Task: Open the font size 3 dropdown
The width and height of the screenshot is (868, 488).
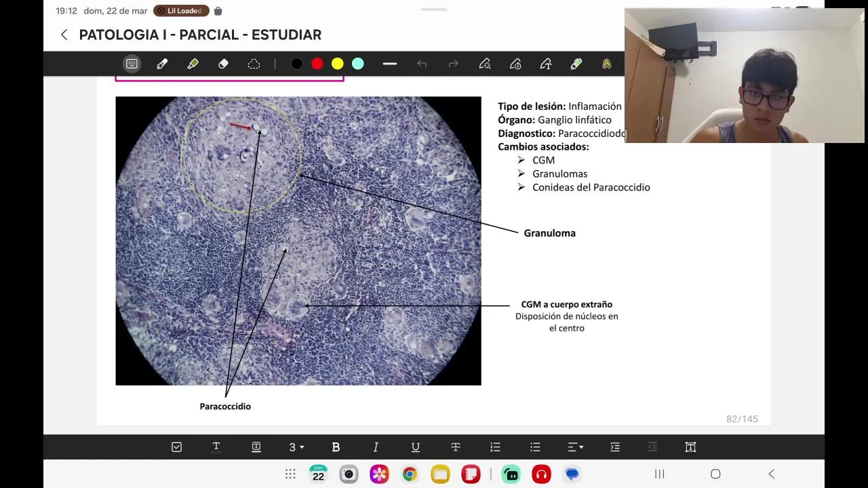Action: [x=296, y=447]
